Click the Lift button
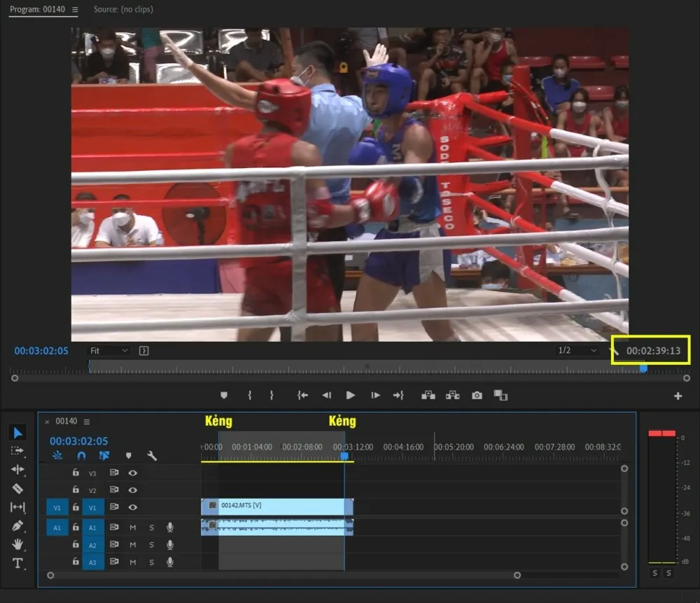The image size is (700, 603). pos(428,395)
